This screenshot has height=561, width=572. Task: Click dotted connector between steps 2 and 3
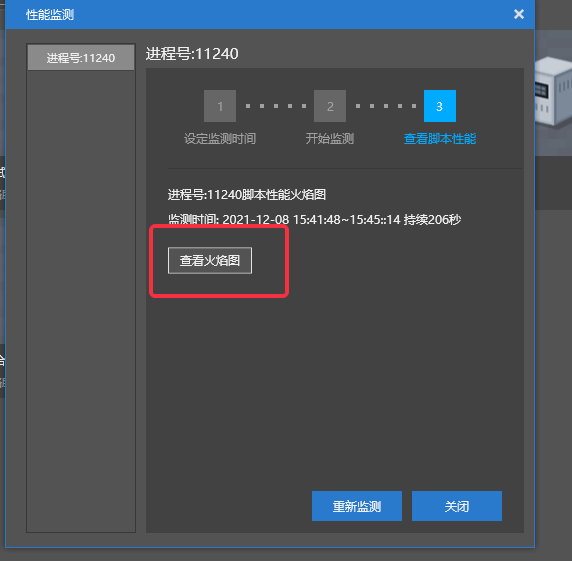point(386,106)
